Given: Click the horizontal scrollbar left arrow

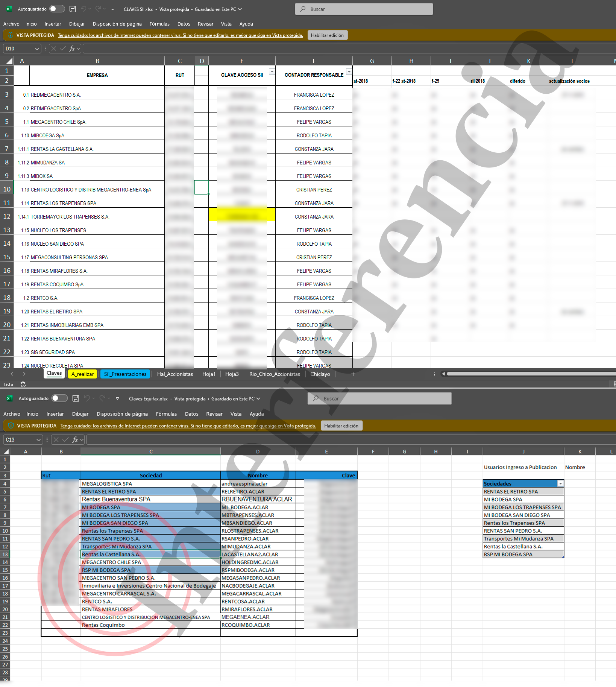Looking at the screenshot, I should pyautogui.click(x=443, y=374).
